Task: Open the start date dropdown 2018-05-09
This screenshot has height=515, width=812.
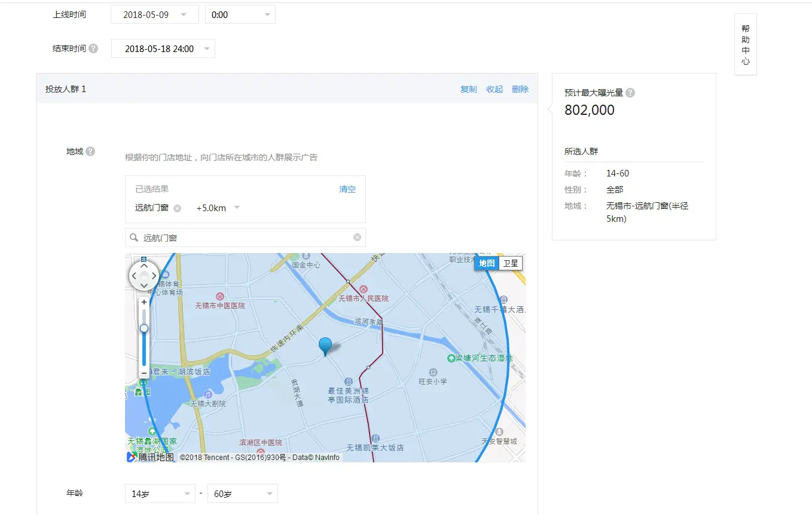Action: pos(154,15)
